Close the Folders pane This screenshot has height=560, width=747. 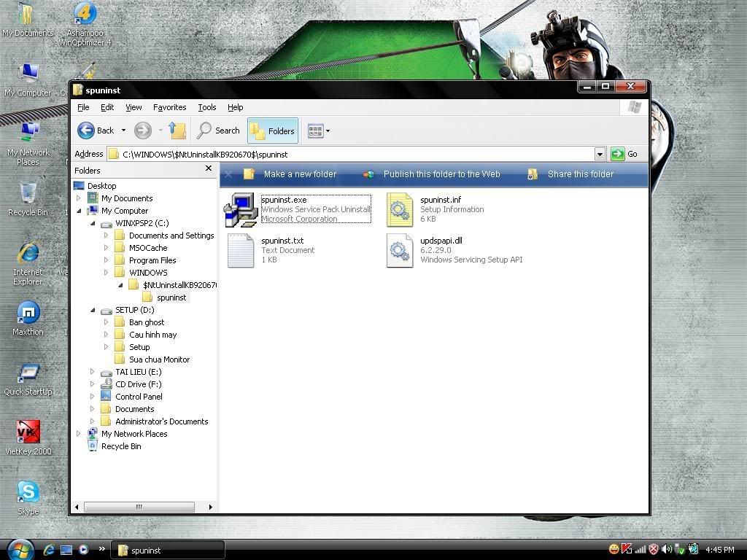208,168
